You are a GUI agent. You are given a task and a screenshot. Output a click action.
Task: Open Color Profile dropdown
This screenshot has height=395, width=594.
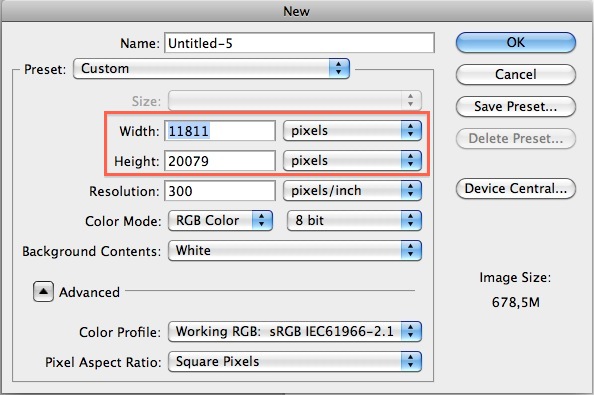point(295,331)
